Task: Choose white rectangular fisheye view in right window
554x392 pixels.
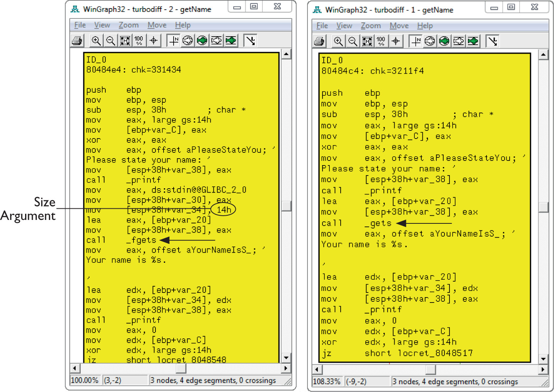Action: (459, 41)
